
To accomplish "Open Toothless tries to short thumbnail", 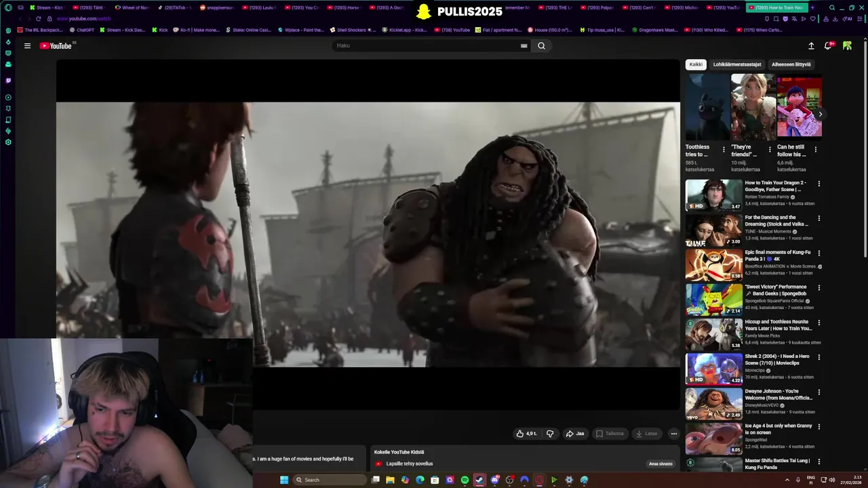I will [x=707, y=107].
